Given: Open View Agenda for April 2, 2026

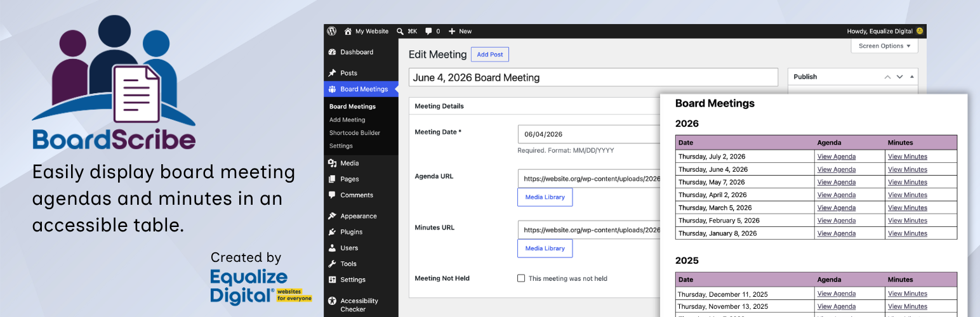Looking at the screenshot, I should 837,195.
